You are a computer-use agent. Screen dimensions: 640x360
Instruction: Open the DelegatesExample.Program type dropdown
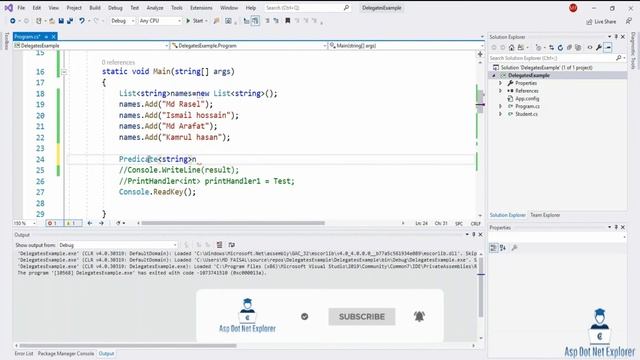point(249,46)
